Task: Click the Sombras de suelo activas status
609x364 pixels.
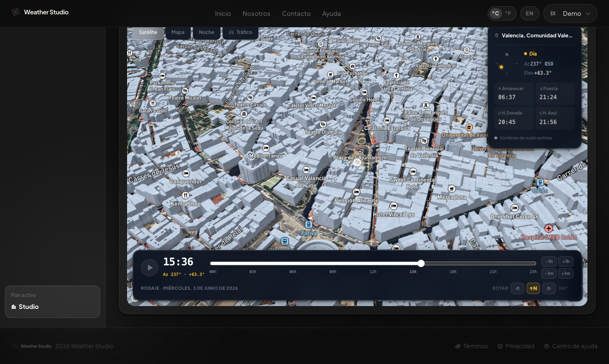Action: [523, 138]
